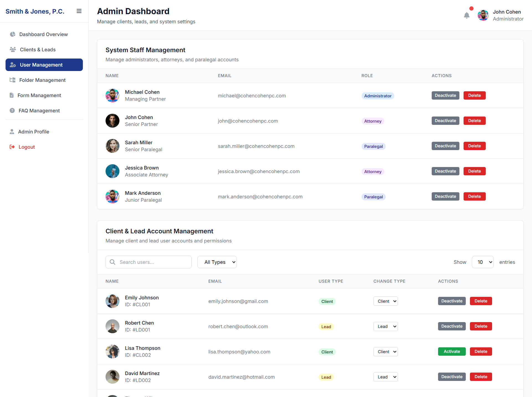Click Sarah Miller's Paralegal role badge

(x=374, y=146)
